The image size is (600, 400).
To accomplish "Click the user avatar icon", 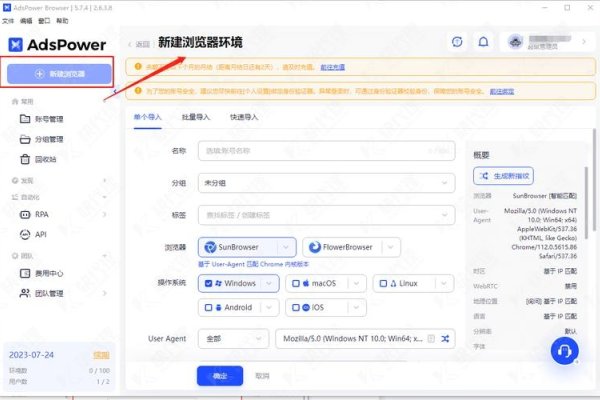I will pyautogui.click(x=515, y=42).
